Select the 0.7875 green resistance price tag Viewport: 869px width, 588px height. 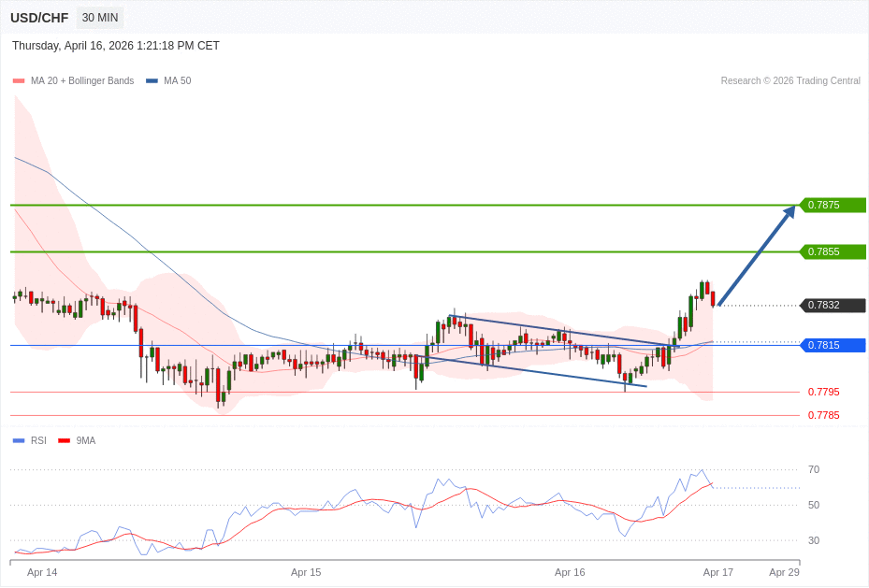[x=833, y=205]
